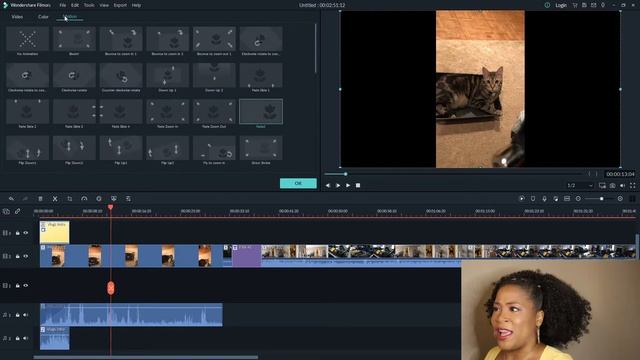
Task: Open the Help menu
Action: pyautogui.click(x=136, y=5)
